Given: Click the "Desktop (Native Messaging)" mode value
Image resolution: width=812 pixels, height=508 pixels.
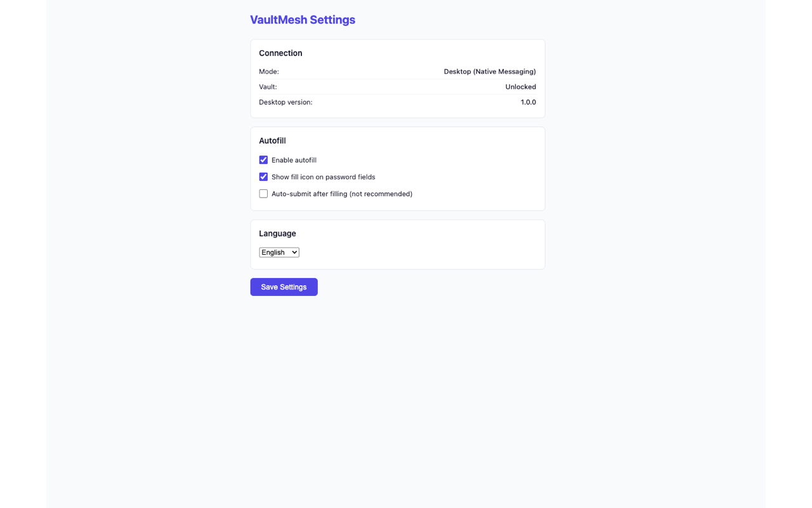Looking at the screenshot, I should click(x=490, y=72).
